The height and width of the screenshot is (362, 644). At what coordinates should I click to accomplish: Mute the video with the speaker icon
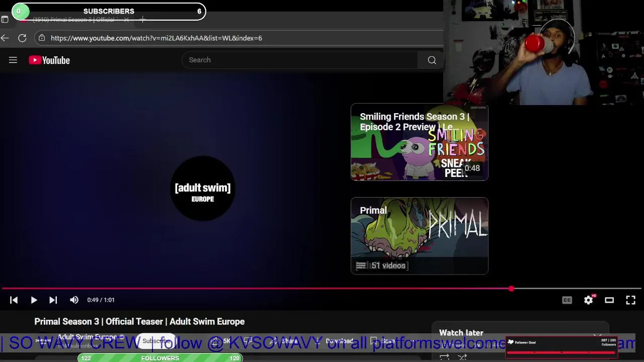[x=74, y=300]
